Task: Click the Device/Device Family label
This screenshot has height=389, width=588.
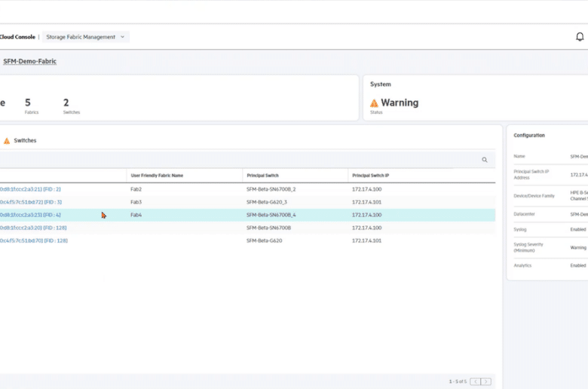Action: (x=534, y=196)
